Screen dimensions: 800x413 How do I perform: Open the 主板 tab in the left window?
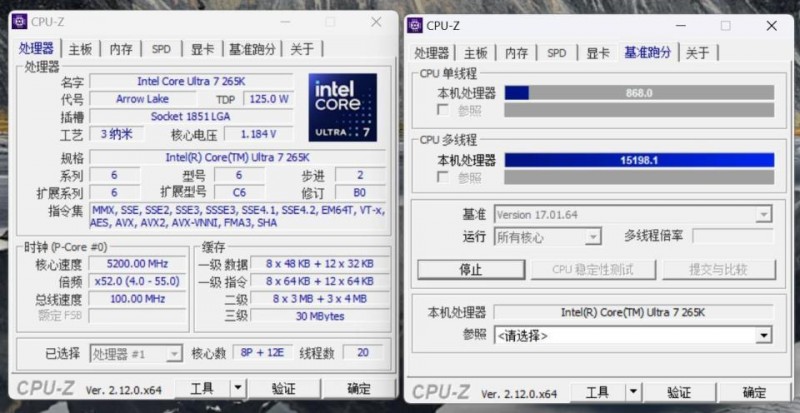coord(81,49)
